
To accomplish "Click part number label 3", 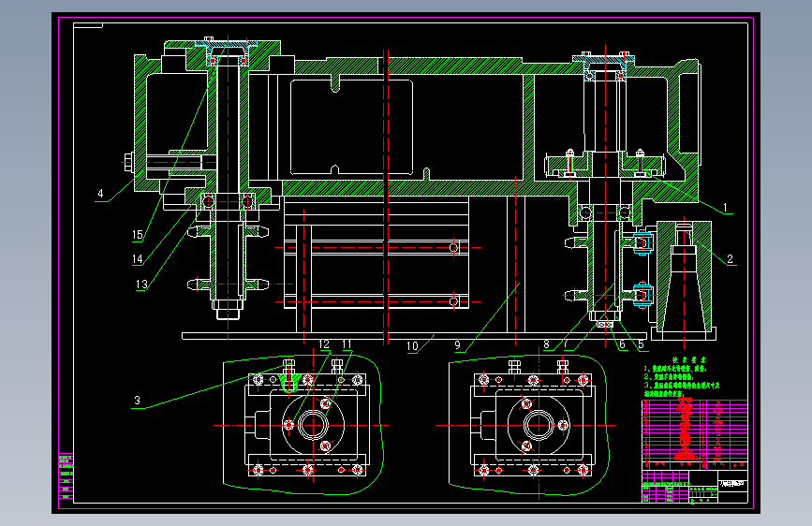I will pyautogui.click(x=138, y=401).
